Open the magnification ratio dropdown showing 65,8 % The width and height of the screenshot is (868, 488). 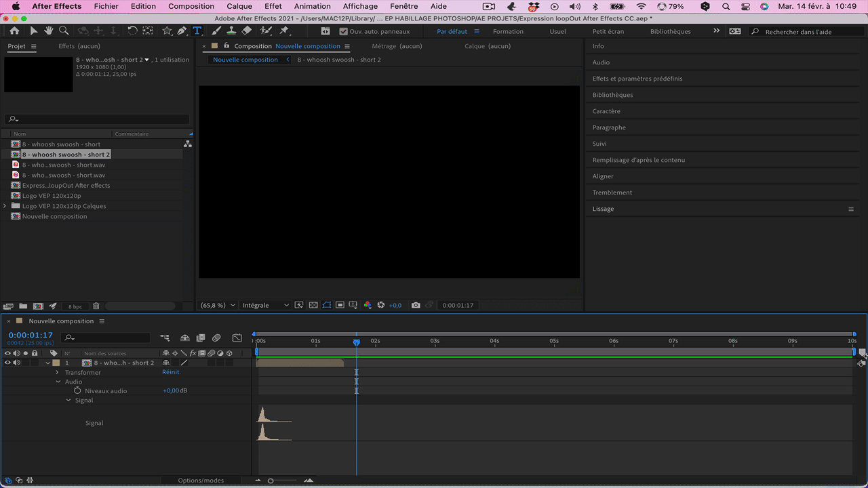pos(217,305)
